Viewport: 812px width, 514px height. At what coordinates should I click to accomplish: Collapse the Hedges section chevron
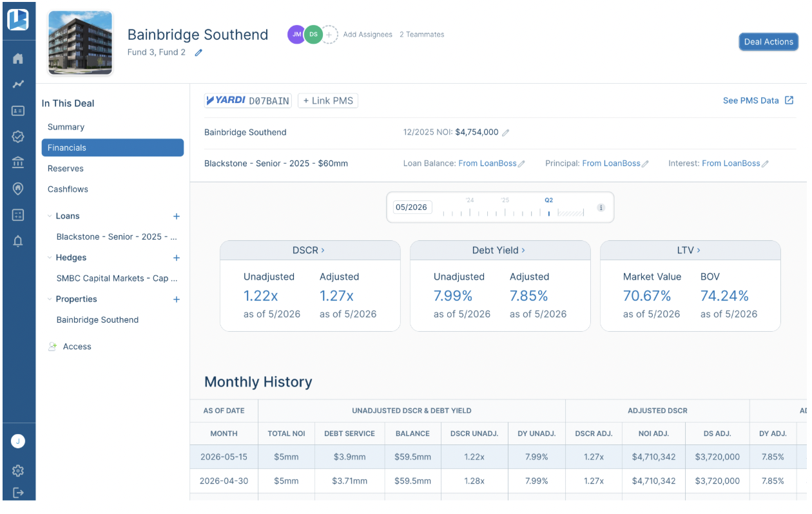click(x=50, y=258)
